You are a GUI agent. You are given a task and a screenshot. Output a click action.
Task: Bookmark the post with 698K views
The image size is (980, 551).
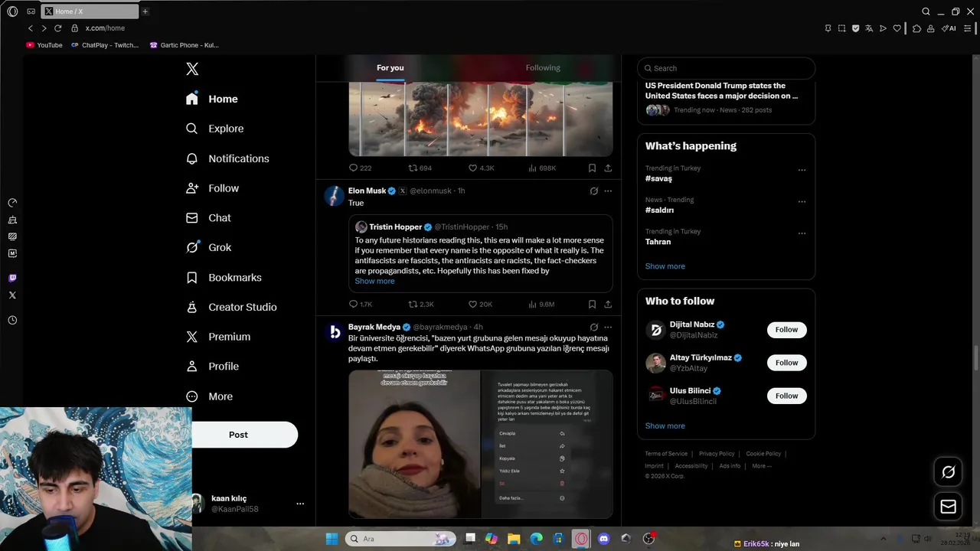[x=592, y=168]
